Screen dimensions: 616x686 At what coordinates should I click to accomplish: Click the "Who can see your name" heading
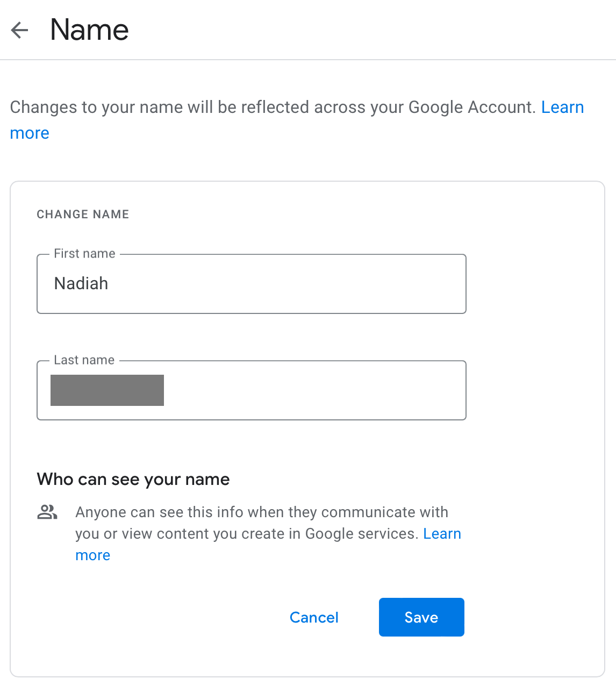(133, 479)
